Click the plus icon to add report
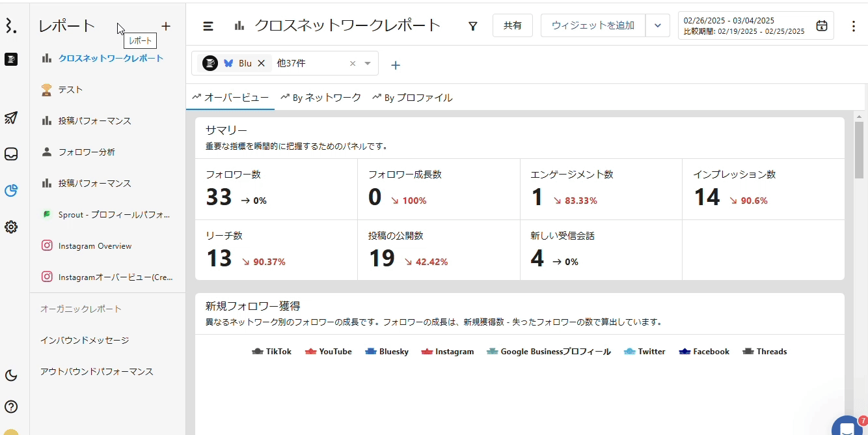This screenshot has height=435, width=868. [x=166, y=26]
